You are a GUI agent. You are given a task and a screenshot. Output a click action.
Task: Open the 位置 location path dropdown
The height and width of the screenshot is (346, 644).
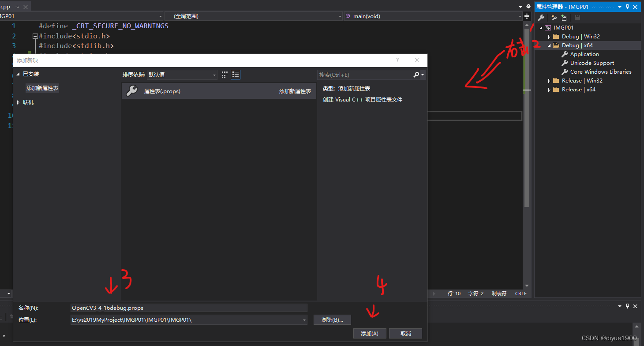[x=304, y=320]
